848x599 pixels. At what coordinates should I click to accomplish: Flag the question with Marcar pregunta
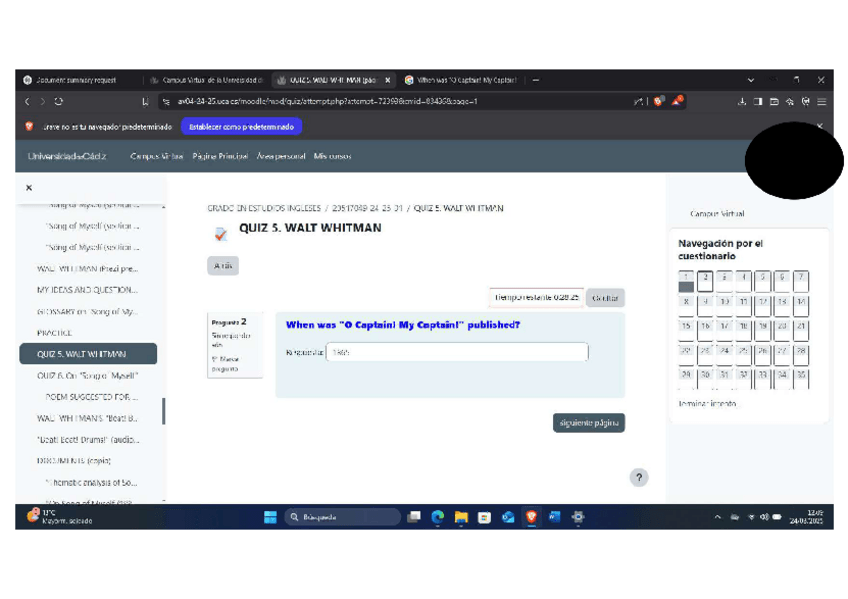tap(225, 364)
